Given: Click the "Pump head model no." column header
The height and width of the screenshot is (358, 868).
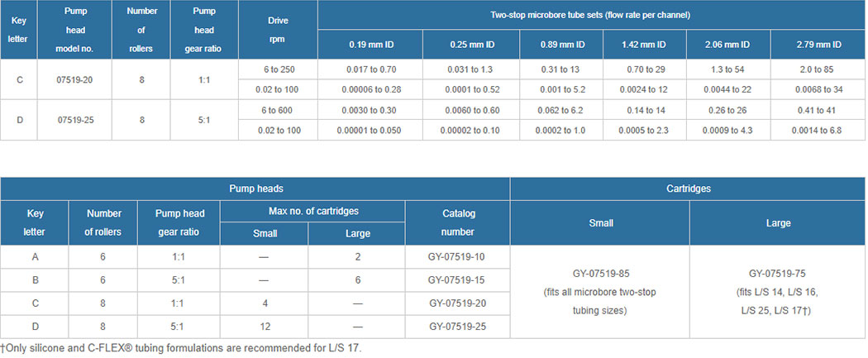Looking at the screenshot, I should point(76,30).
